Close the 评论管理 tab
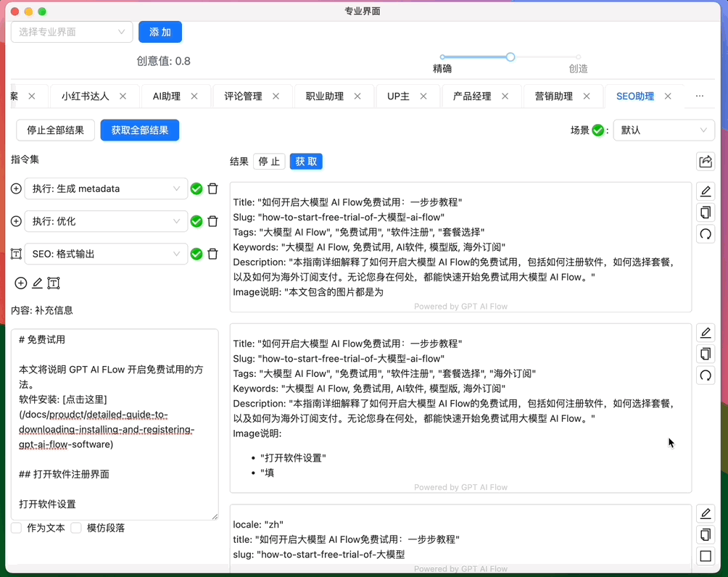The image size is (728, 577). pos(276,96)
